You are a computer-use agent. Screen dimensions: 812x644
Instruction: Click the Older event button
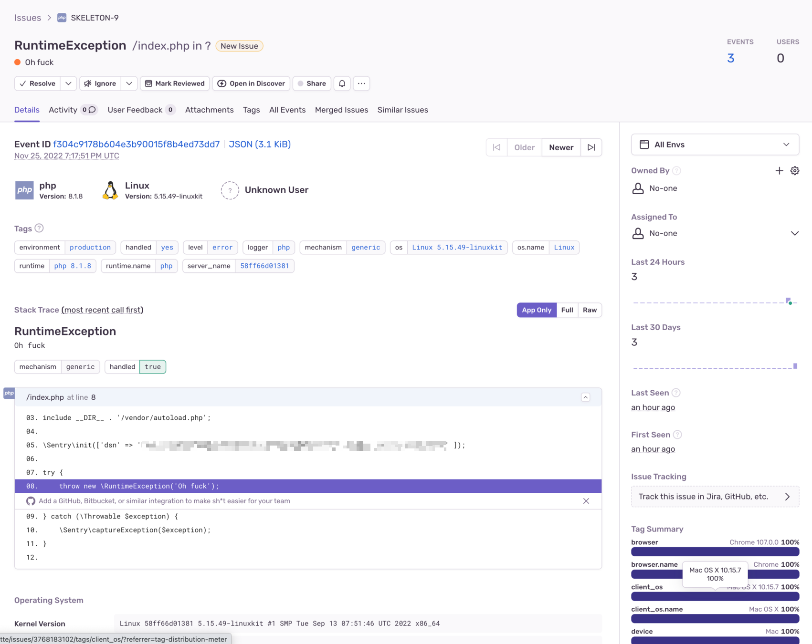click(525, 147)
